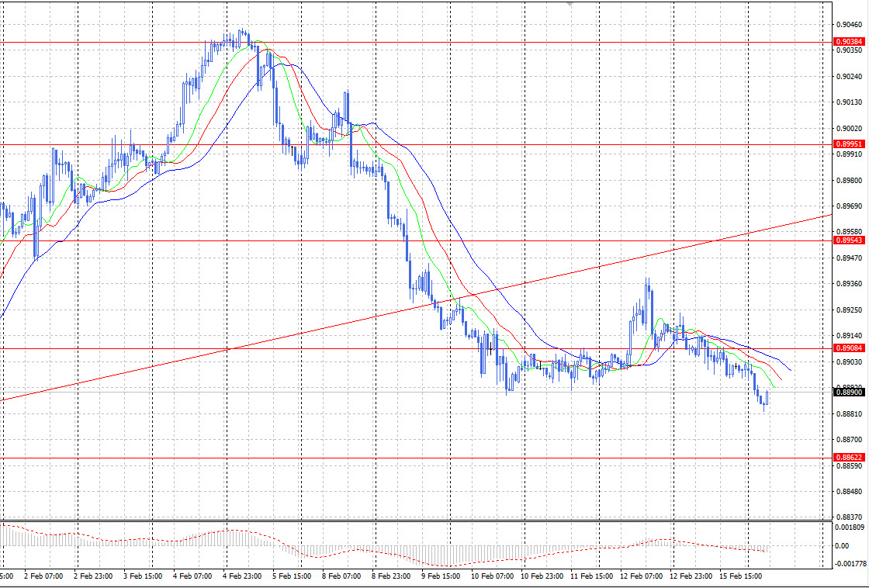Select the red 0.88622 level label
Image resolution: width=869 pixels, height=588 pixels.
point(849,457)
